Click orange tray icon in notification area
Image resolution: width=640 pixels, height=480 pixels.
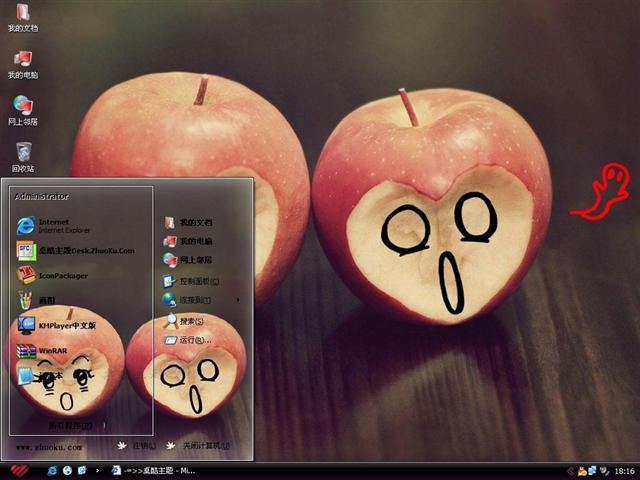[x=582, y=471]
